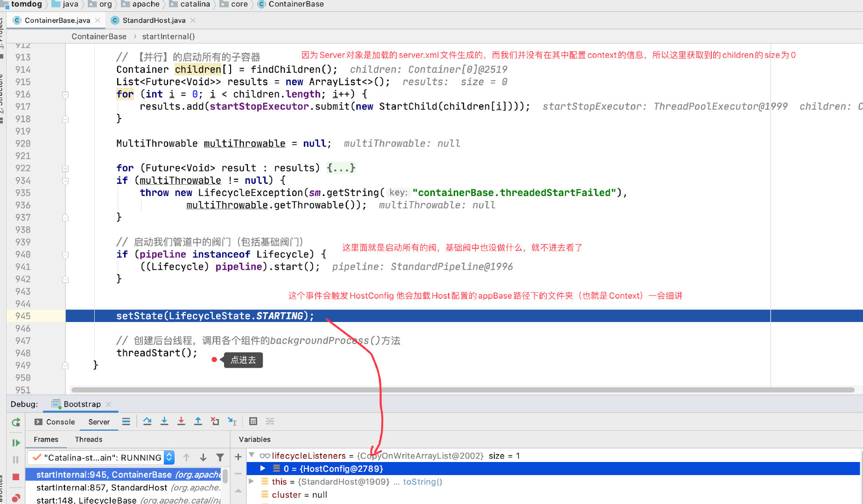Click the fold end marker at line 918
Viewport: 863px width, 504px height.
click(x=65, y=119)
